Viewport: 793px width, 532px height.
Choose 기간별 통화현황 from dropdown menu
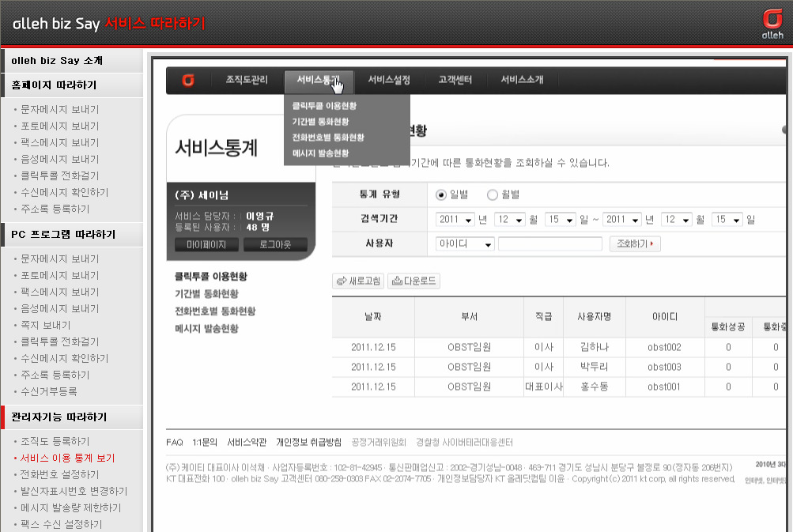coord(321,122)
